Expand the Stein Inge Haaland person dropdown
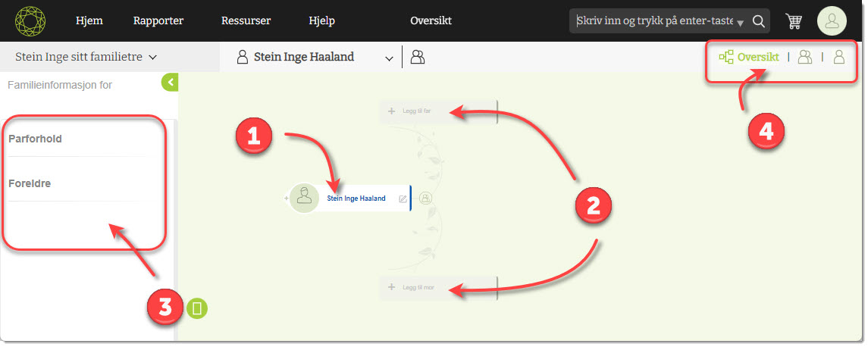 (389, 58)
